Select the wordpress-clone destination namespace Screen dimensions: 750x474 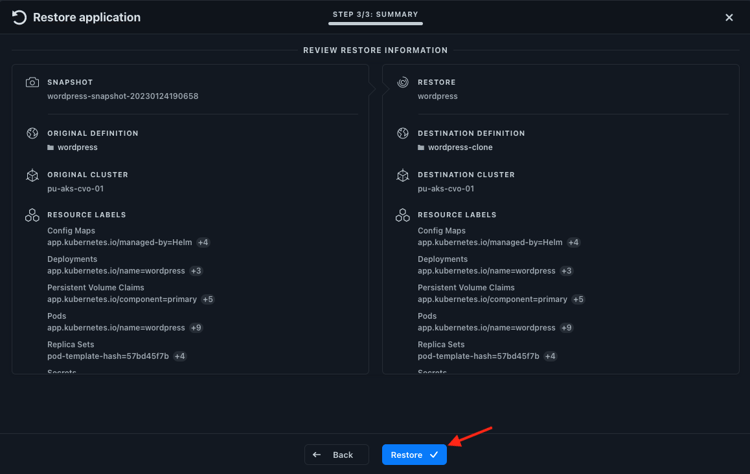click(460, 147)
